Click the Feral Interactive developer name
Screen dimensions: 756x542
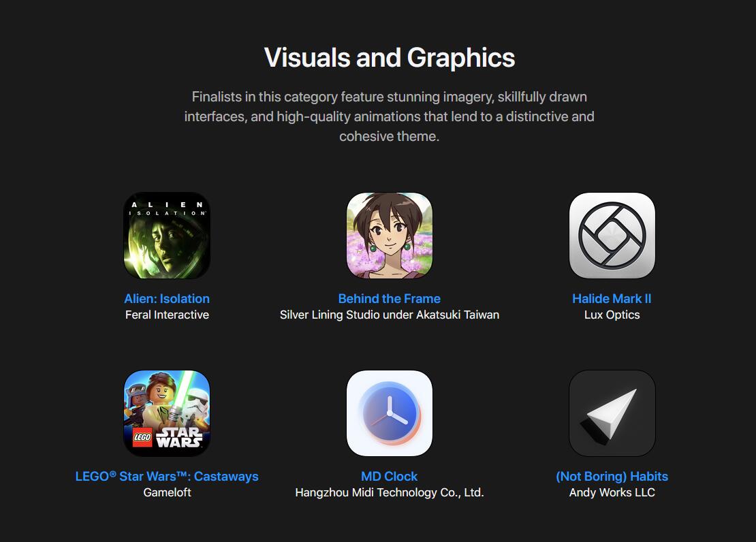click(167, 315)
